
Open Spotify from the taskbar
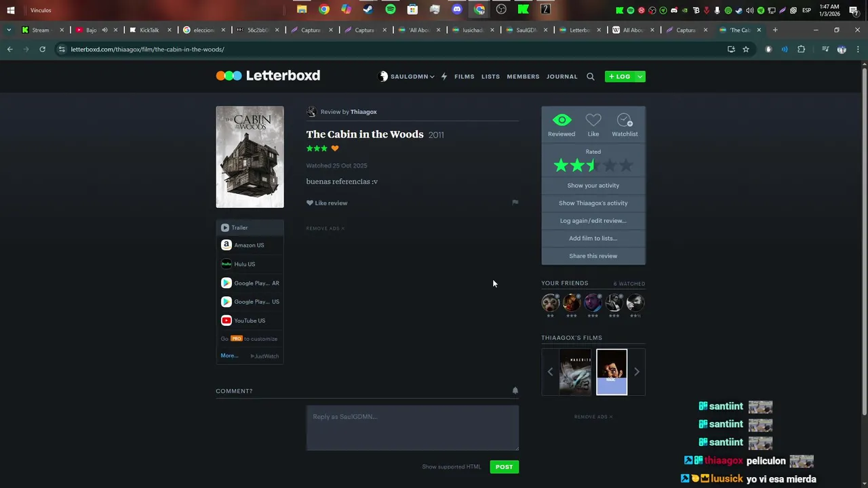[x=391, y=9]
